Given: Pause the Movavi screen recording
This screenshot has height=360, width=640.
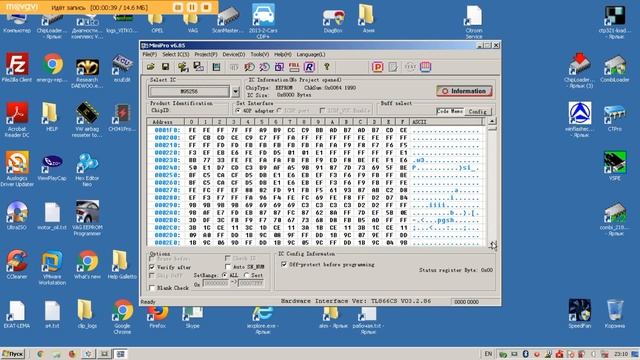Looking at the screenshot, I should click(192, 7).
